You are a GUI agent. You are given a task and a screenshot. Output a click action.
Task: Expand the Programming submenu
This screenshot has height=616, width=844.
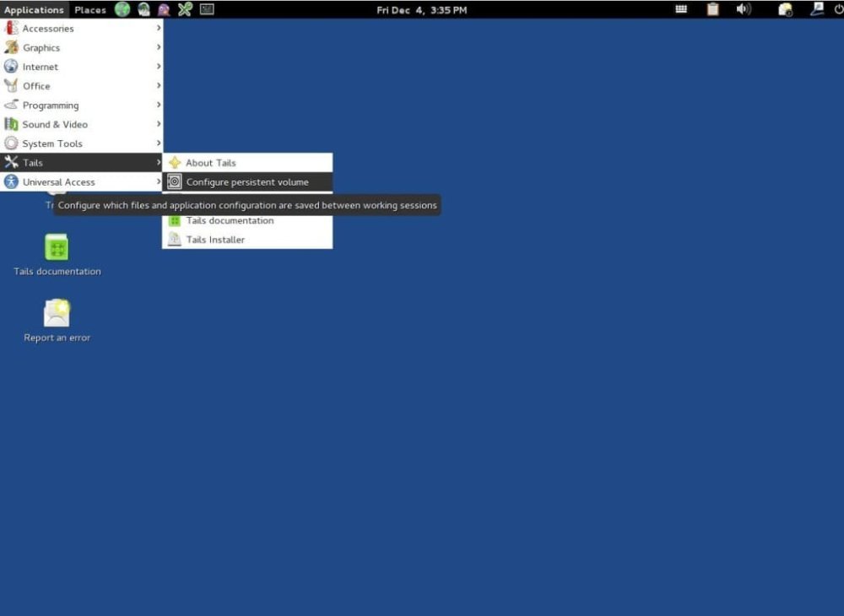[x=82, y=105]
